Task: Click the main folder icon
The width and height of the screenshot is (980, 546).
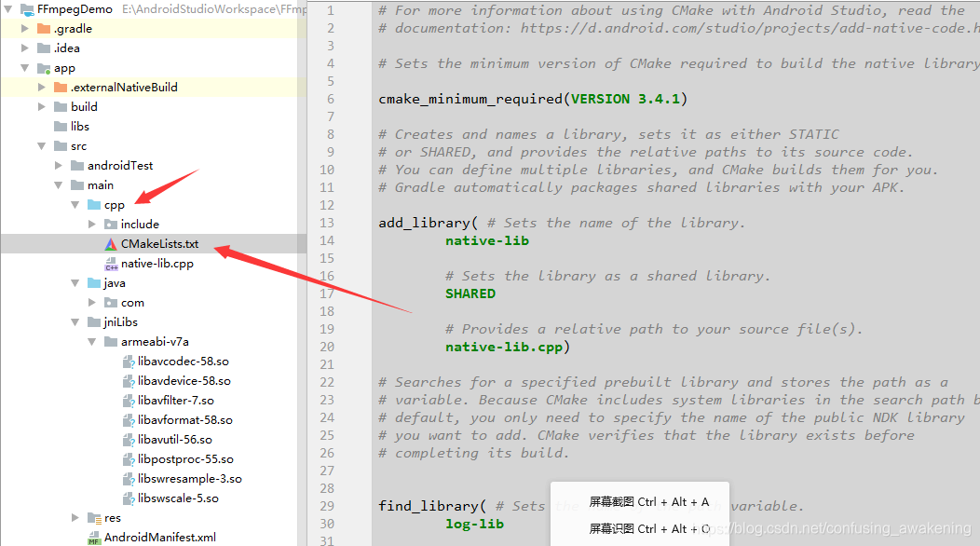Action: 77,185
